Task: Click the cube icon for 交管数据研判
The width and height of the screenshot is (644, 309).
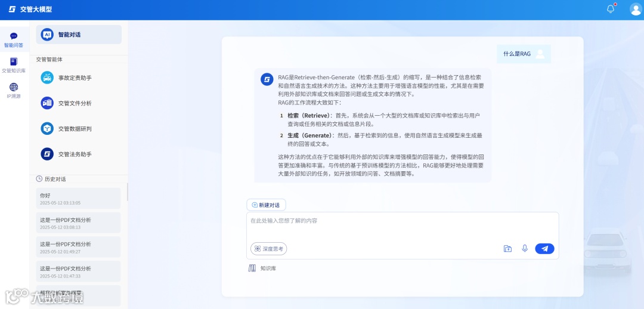Action: click(x=47, y=129)
